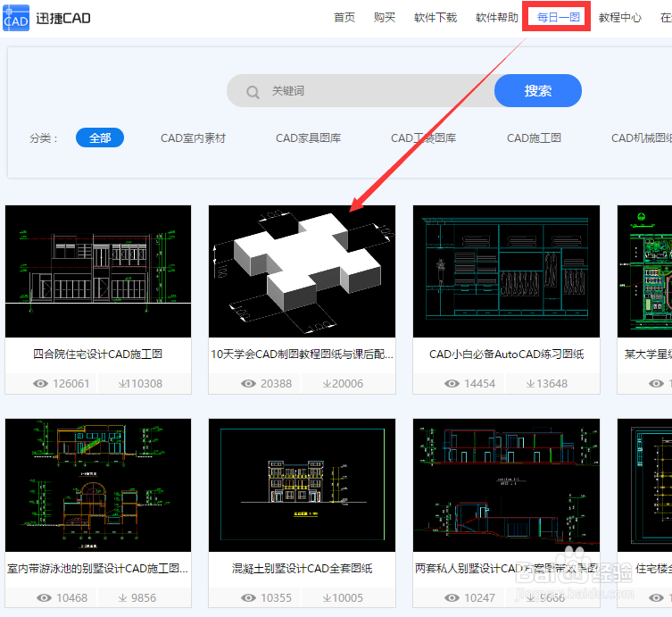Open the 四合院住宅设计CAD施工图 thumbnail
The image size is (672, 617).
98,271
